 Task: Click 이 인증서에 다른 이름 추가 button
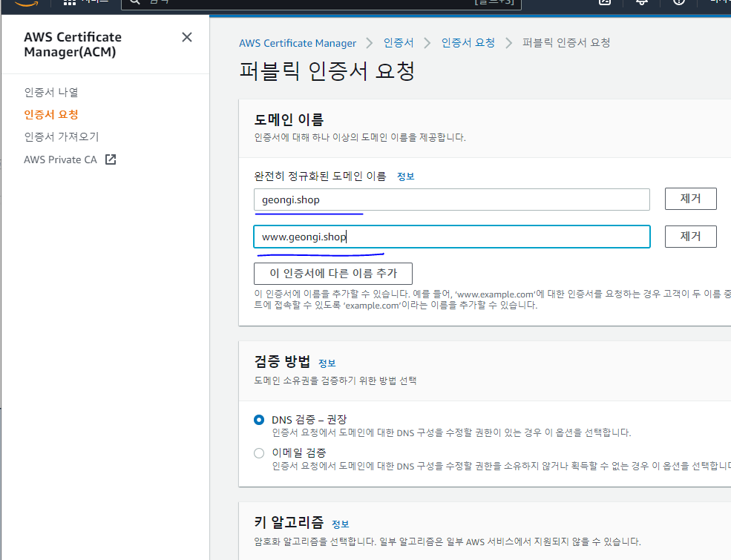(333, 274)
